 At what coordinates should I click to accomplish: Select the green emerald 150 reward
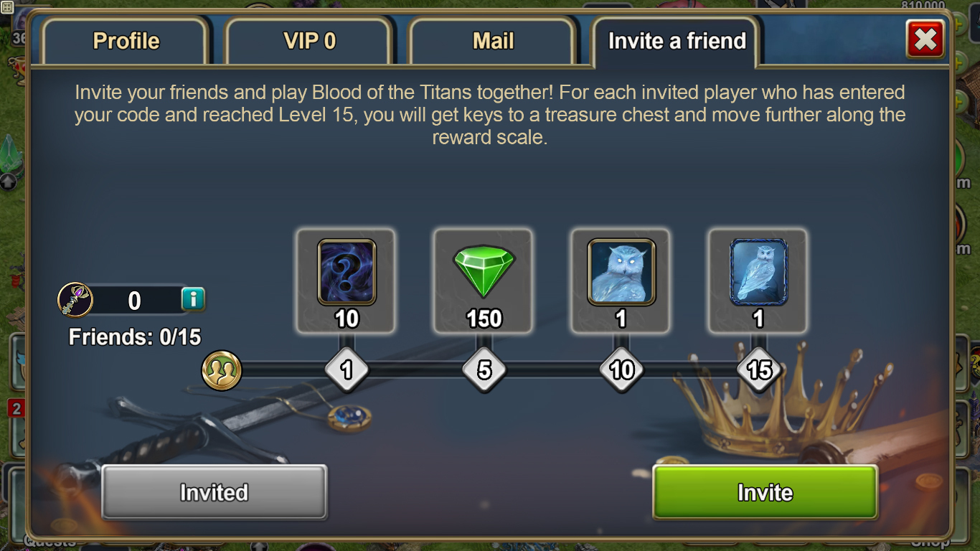tap(484, 272)
